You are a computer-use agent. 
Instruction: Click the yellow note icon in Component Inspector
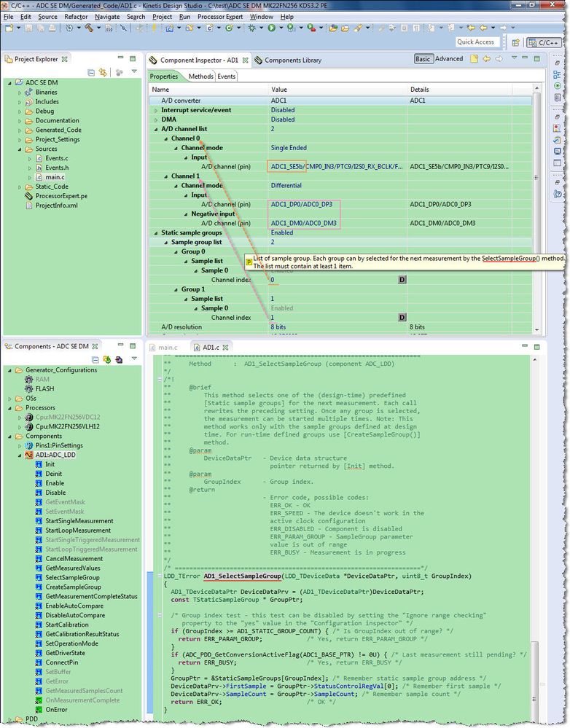click(x=474, y=59)
